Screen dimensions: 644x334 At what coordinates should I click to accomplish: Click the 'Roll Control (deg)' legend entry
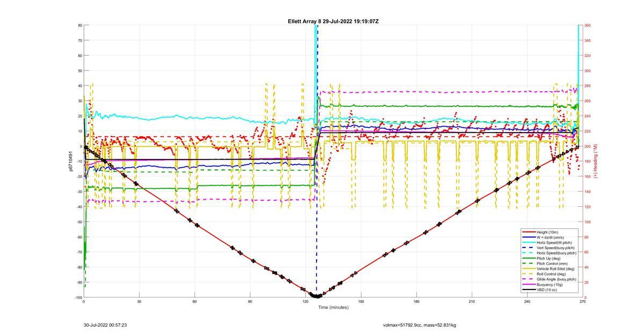[552, 274]
